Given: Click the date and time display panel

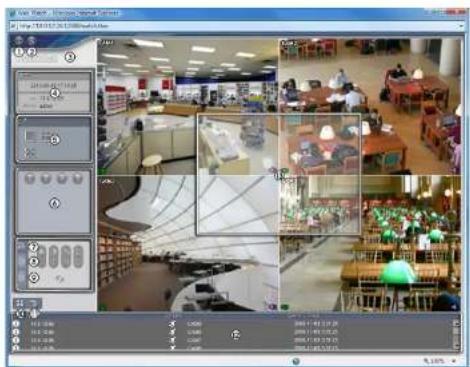Looking at the screenshot, I should pos(54,92).
